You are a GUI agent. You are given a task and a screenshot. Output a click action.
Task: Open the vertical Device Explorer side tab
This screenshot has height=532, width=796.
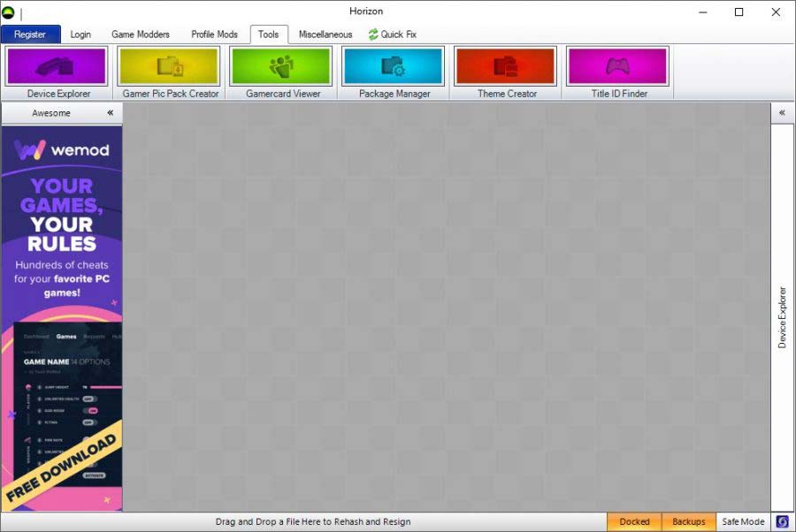(782, 316)
